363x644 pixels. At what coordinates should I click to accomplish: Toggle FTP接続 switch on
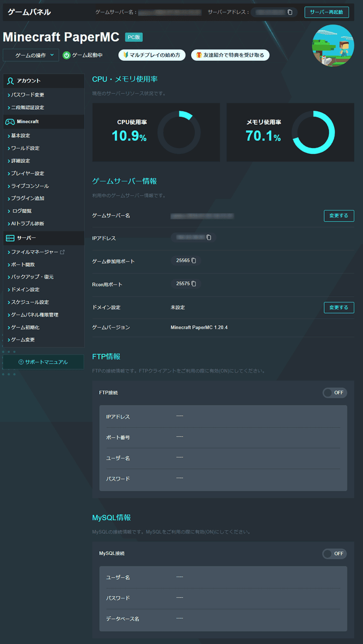pos(334,393)
